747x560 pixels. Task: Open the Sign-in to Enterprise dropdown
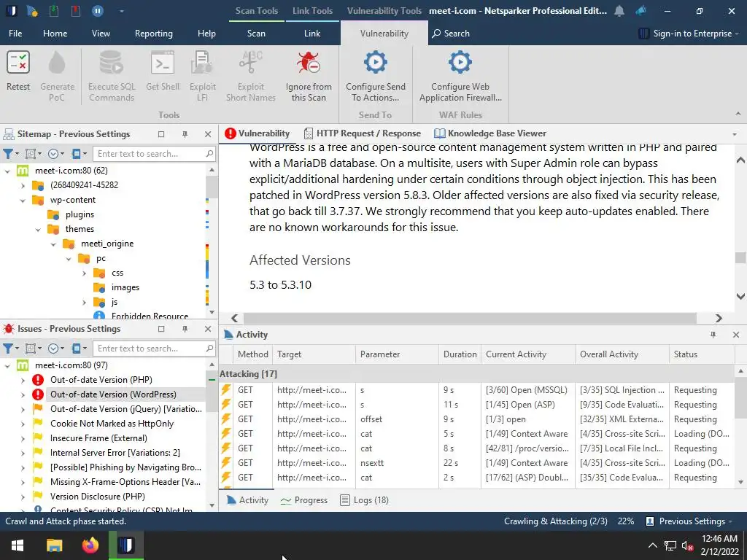pyautogui.click(x=689, y=34)
